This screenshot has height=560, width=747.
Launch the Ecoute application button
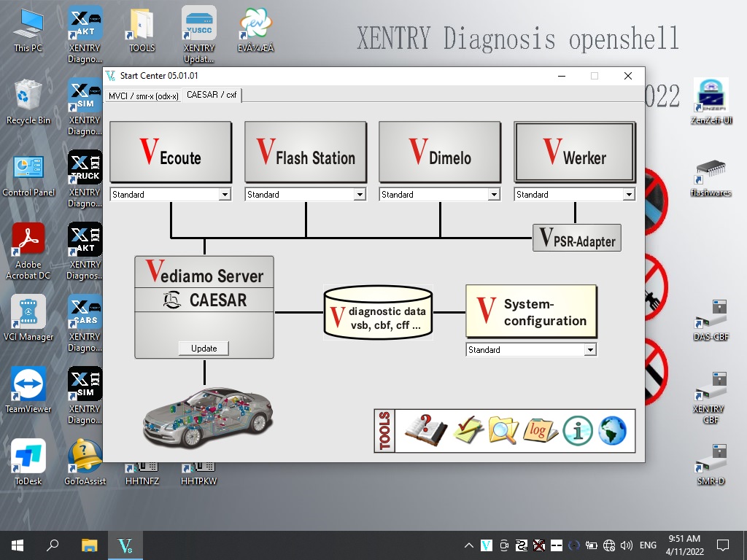coord(171,152)
